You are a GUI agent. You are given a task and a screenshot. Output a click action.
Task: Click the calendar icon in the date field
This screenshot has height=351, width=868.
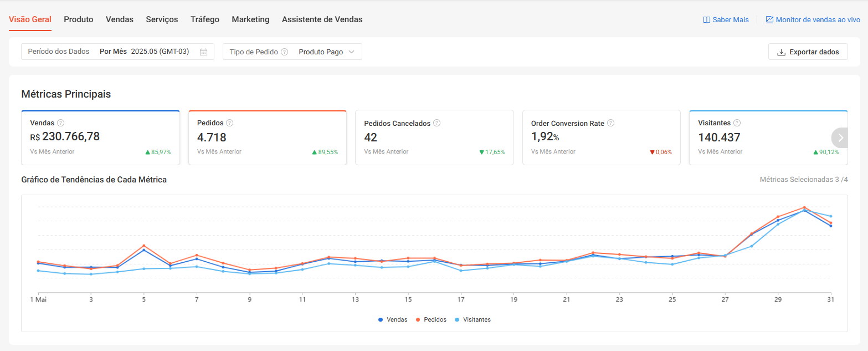[203, 52]
